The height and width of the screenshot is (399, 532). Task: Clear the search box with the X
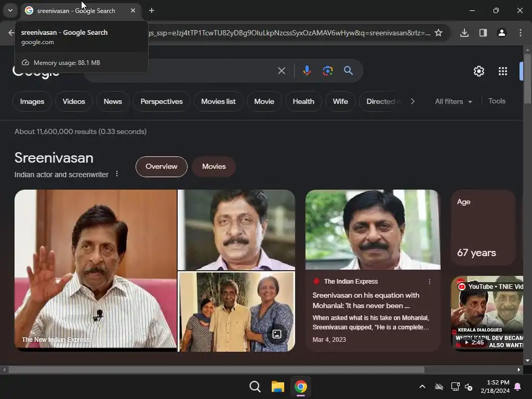pyautogui.click(x=281, y=71)
